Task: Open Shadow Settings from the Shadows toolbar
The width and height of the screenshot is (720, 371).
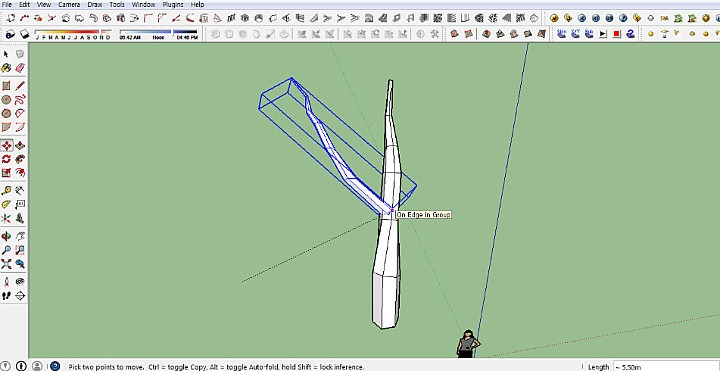Action: tap(11, 34)
